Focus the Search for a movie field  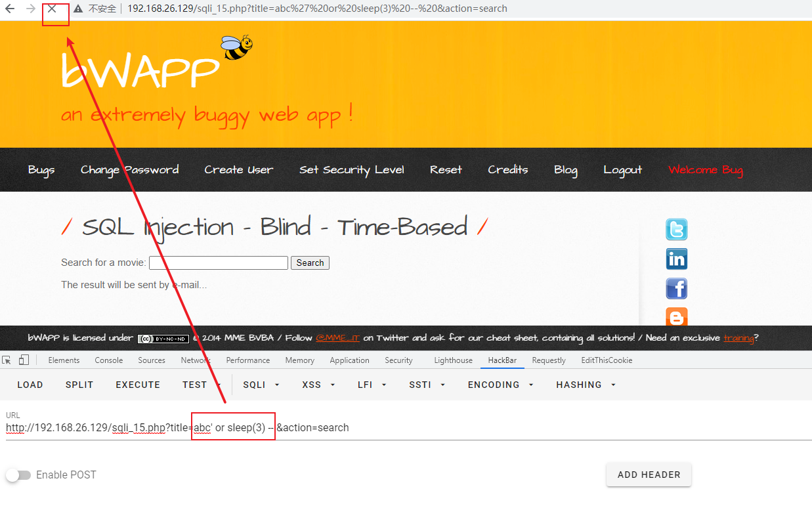pos(219,263)
